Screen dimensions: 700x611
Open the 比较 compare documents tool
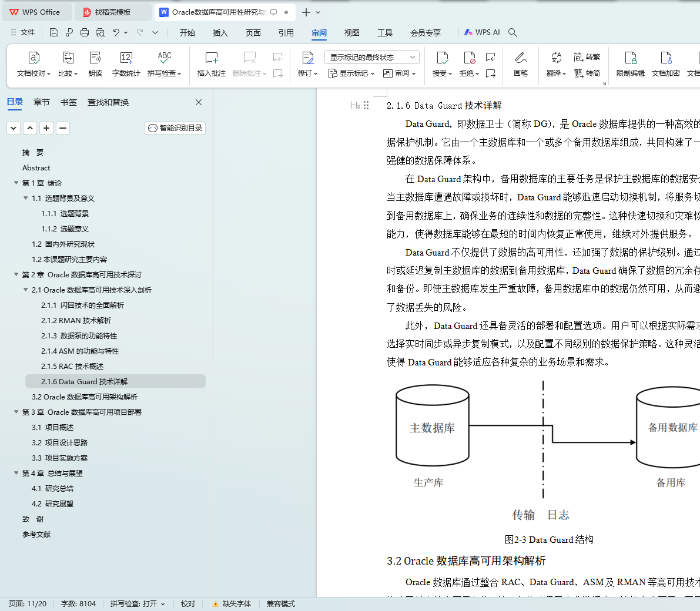[68, 64]
